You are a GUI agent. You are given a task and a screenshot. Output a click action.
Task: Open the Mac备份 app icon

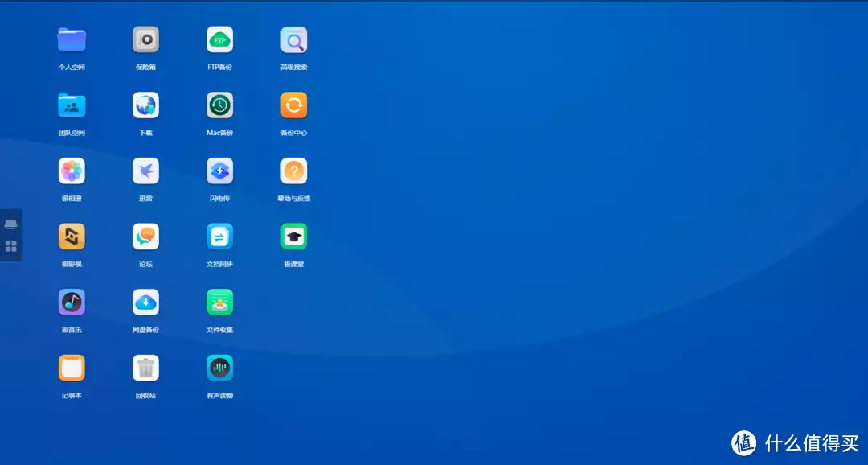tap(219, 105)
